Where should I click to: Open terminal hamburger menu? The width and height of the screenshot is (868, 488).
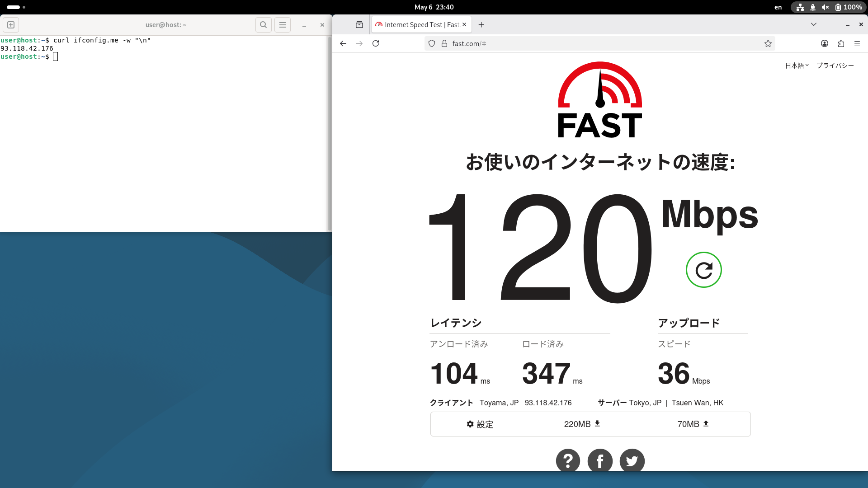click(283, 25)
